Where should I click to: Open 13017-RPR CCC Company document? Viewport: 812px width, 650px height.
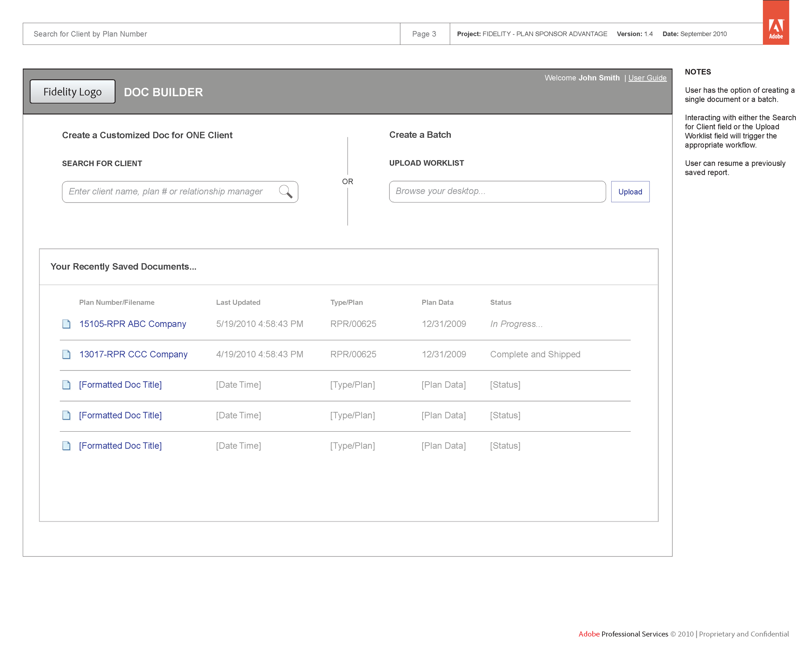click(133, 354)
